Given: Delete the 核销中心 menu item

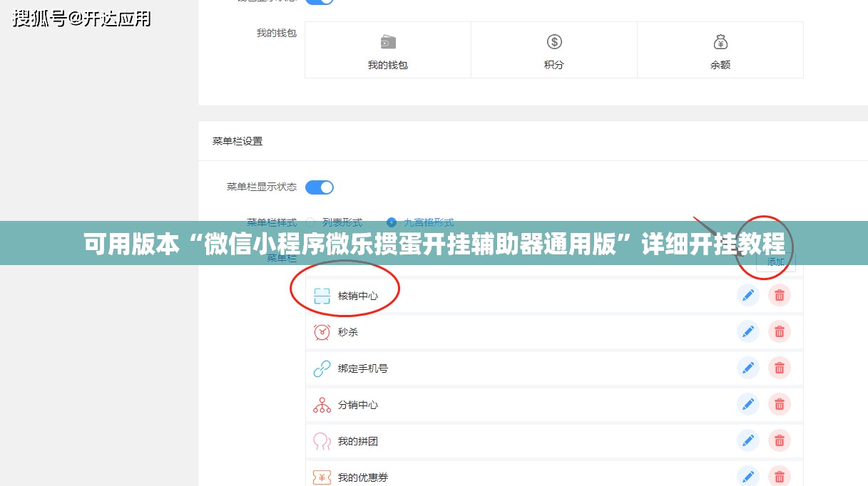Looking at the screenshot, I should 780,295.
